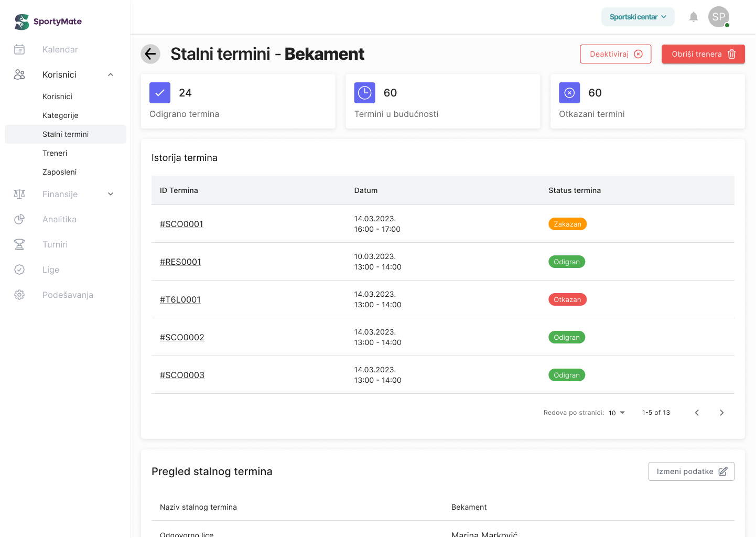Click the Izmeni podatke button
The width and height of the screenshot is (756, 538).
tap(691, 471)
